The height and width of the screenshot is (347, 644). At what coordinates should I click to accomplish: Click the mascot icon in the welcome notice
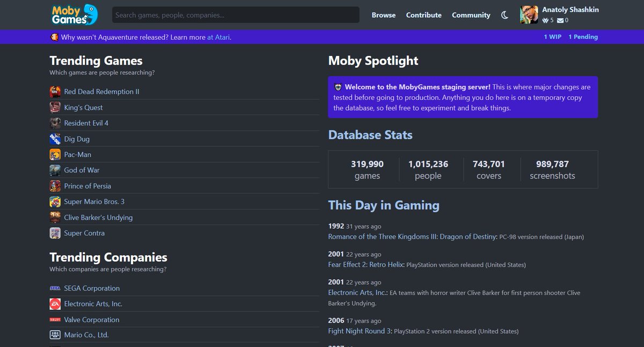click(338, 87)
